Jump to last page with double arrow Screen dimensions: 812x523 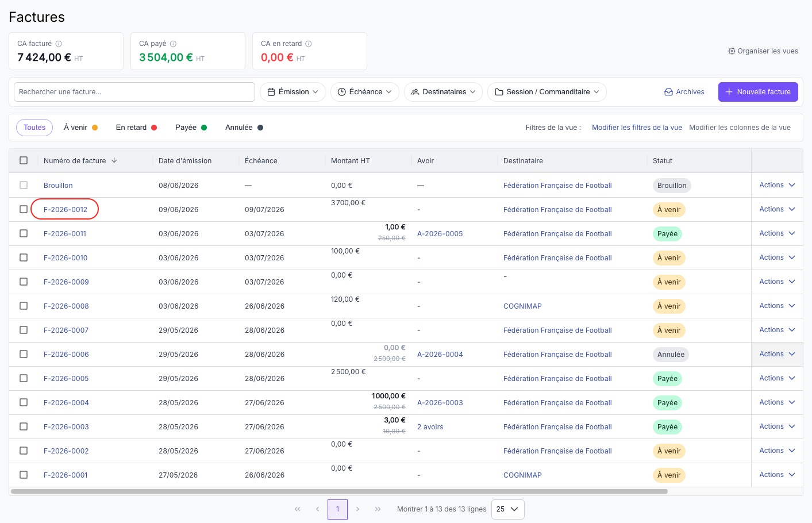pos(378,509)
